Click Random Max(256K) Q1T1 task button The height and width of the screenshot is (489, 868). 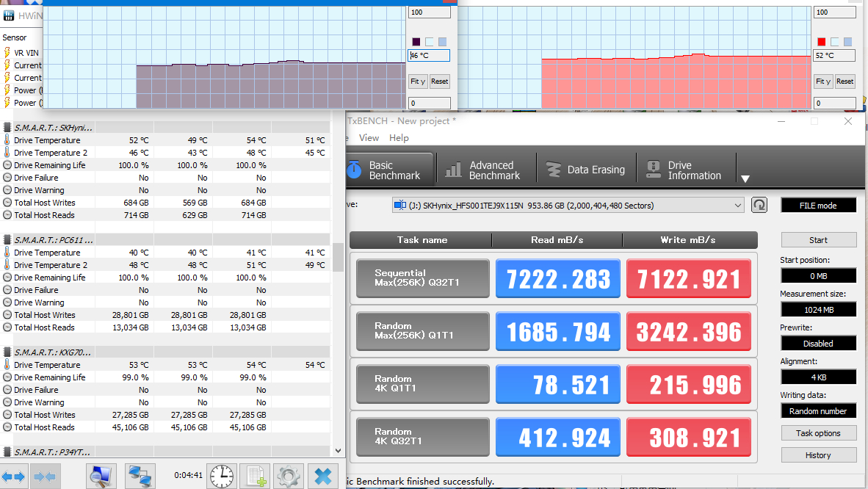pos(423,331)
